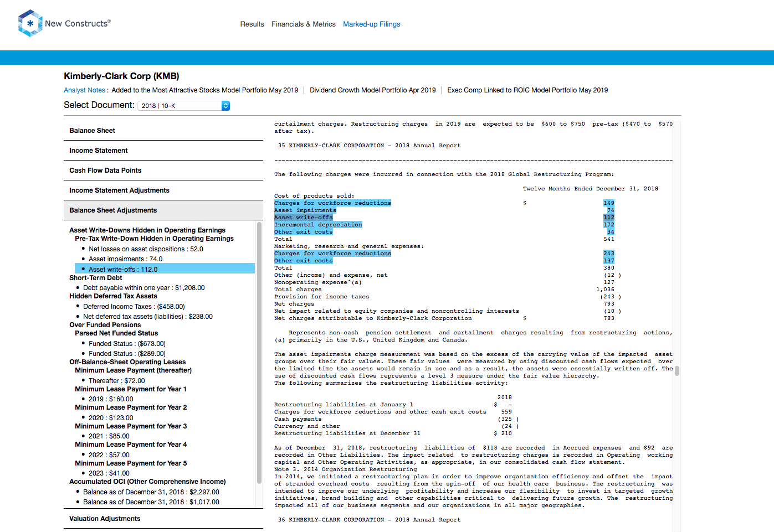The width and height of the screenshot is (774, 532).
Task: Click 'Hidden Deferred Tax Assets' heading
Action: point(113,296)
